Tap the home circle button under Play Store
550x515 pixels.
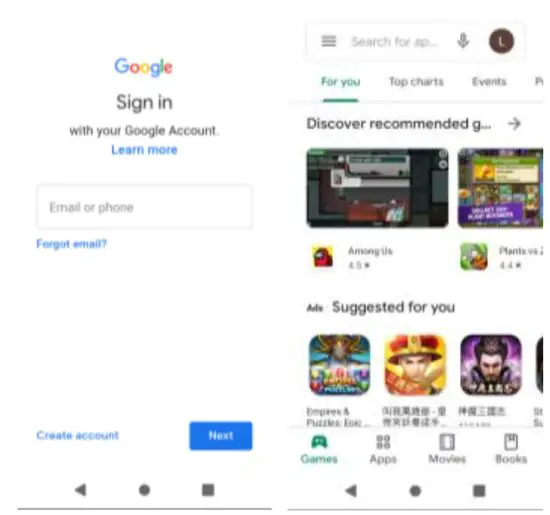tap(415, 490)
